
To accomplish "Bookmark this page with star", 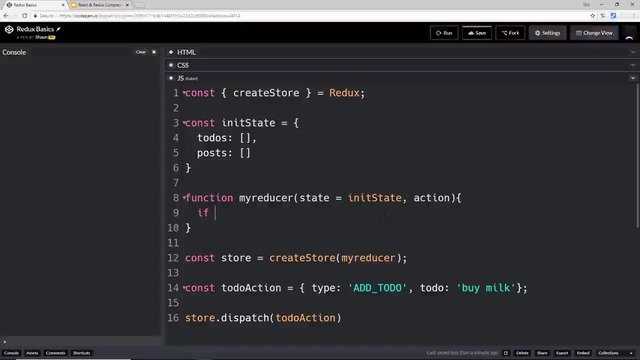I will [x=592, y=16].
